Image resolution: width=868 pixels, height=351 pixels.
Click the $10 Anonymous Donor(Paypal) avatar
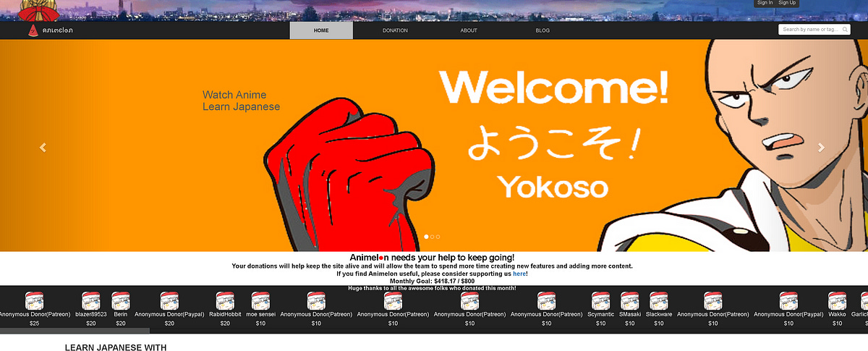(788, 301)
